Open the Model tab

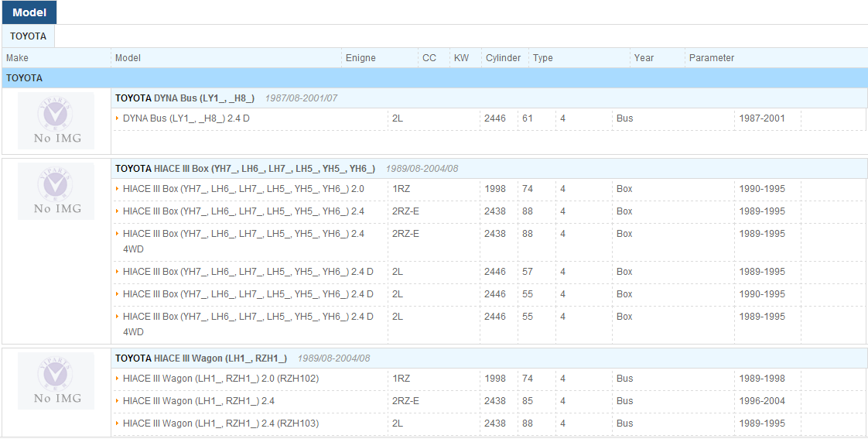coord(28,12)
